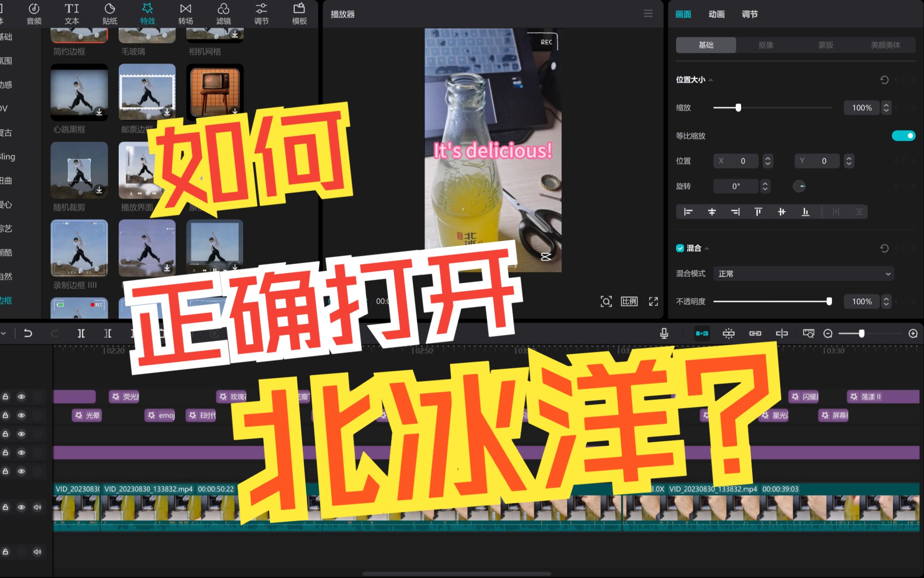Viewport: 924px width, 578px height.
Task: Open the 美颜美体 beauty sub-tab
Action: [885, 45]
